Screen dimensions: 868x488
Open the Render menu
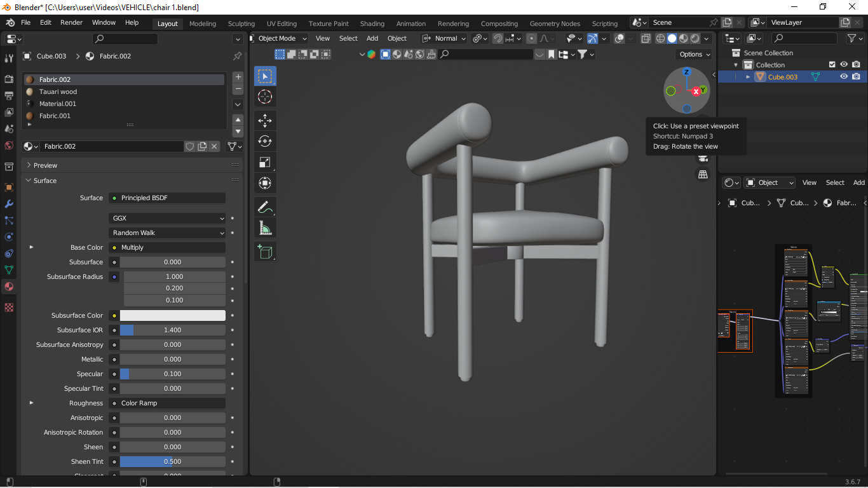(x=71, y=22)
